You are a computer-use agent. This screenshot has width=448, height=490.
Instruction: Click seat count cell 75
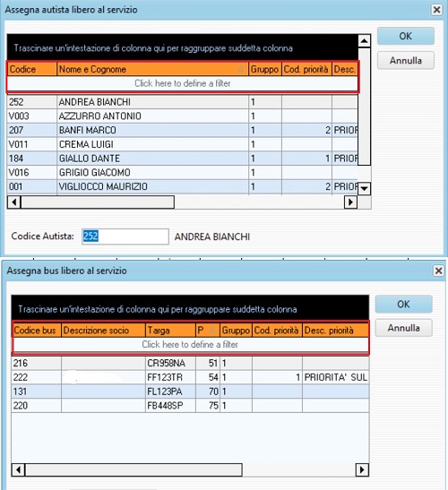point(208,406)
